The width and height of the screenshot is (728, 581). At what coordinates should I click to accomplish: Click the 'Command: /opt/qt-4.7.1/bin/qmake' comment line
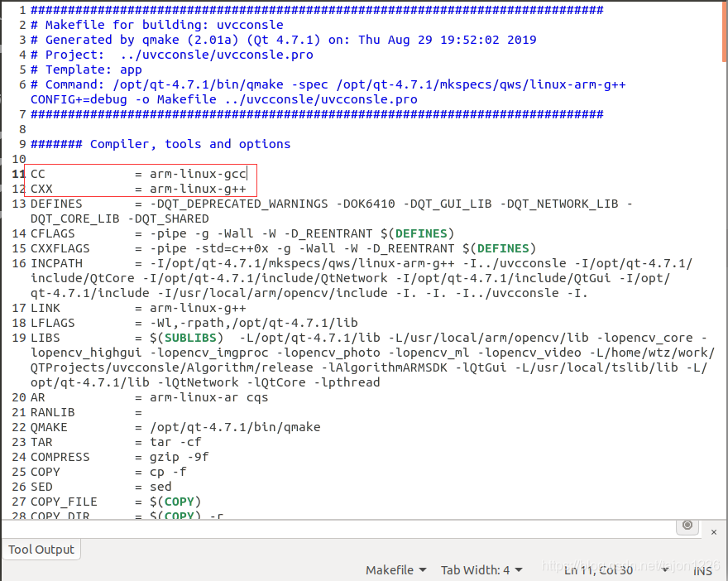tap(328, 84)
